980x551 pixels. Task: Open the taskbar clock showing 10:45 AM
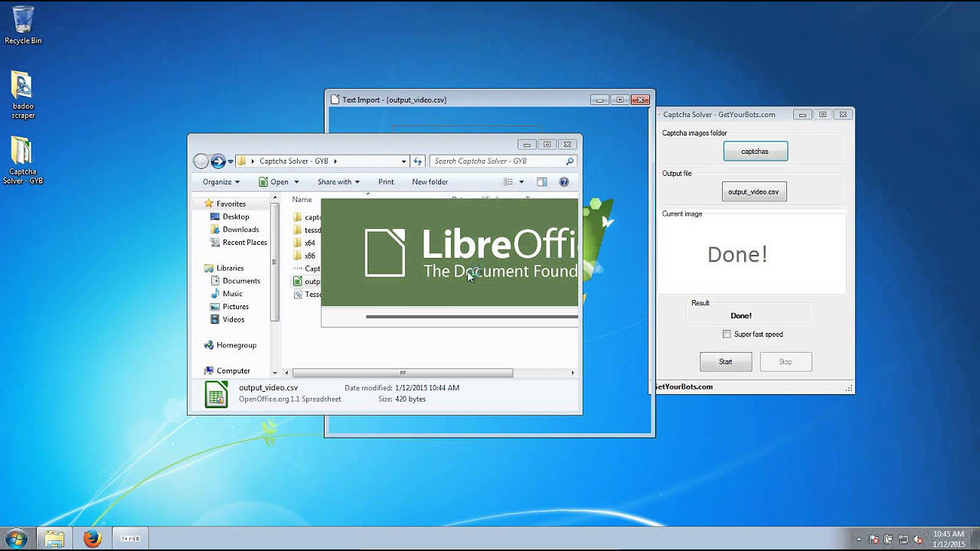click(949, 539)
